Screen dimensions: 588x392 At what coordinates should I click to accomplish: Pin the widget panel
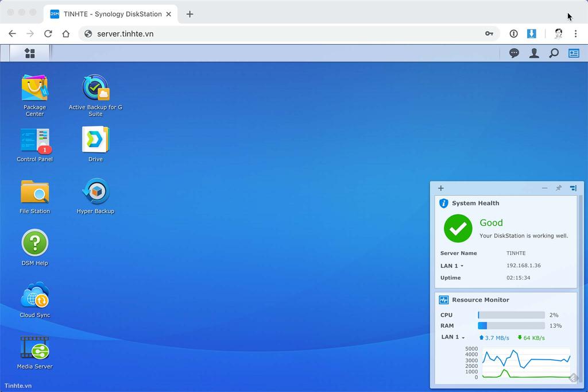pyautogui.click(x=559, y=188)
